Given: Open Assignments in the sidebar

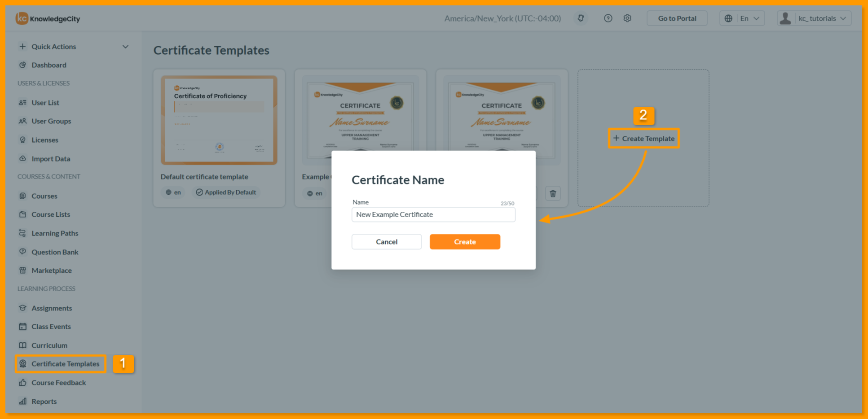Looking at the screenshot, I should [x=52, y=308].
